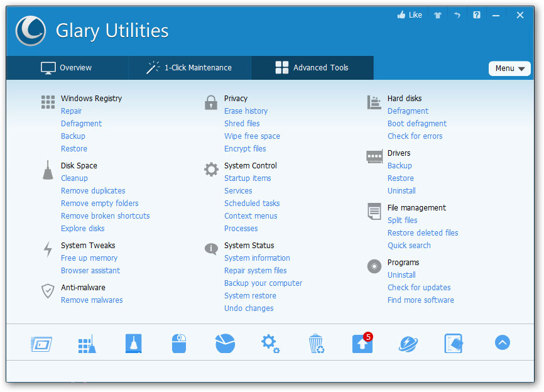Open the trash bin cleanup tool

[317, 343]
